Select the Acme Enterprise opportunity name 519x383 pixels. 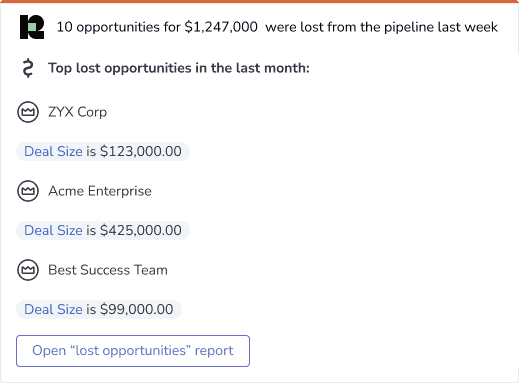pos(100,191)
